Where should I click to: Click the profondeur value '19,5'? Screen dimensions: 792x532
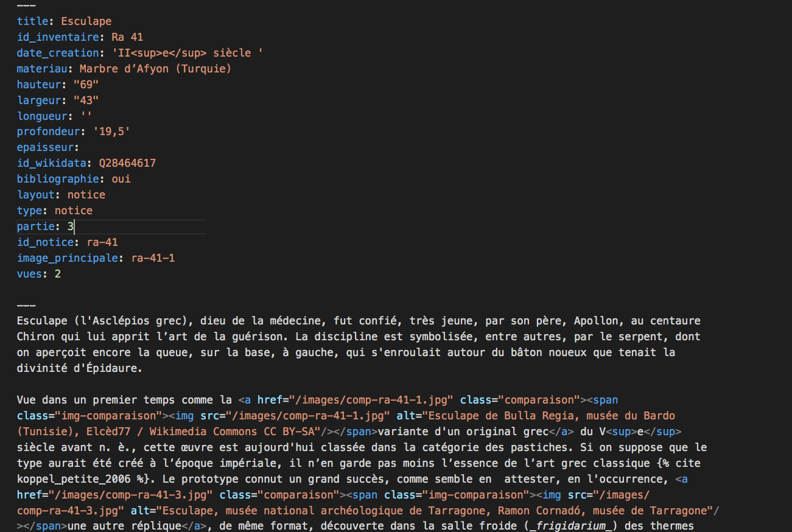click(111, 131)
